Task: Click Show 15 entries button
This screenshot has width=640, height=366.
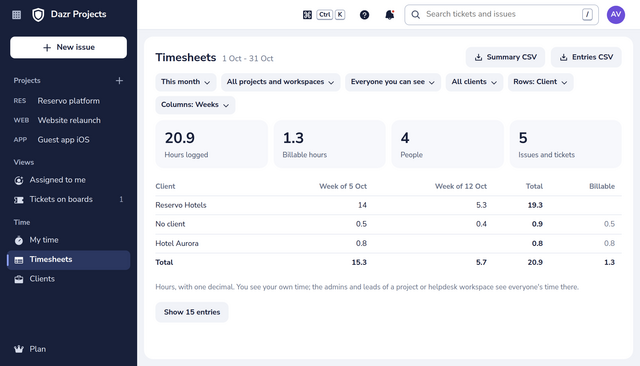Action: tap(192, 312)
